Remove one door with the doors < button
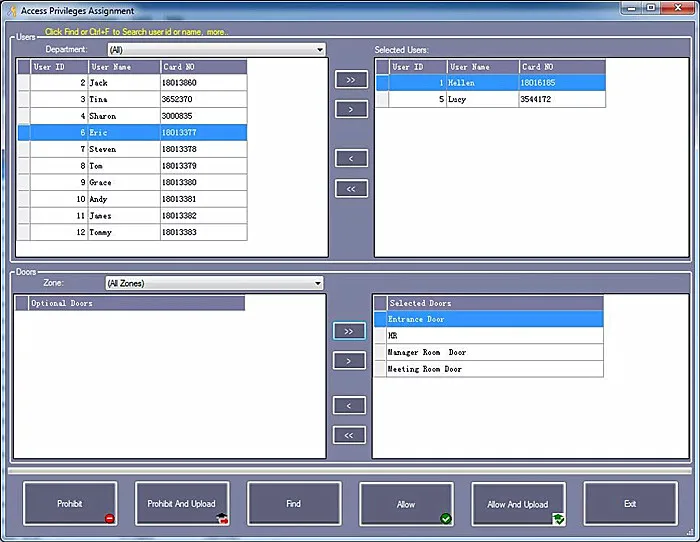 point(349,405)
